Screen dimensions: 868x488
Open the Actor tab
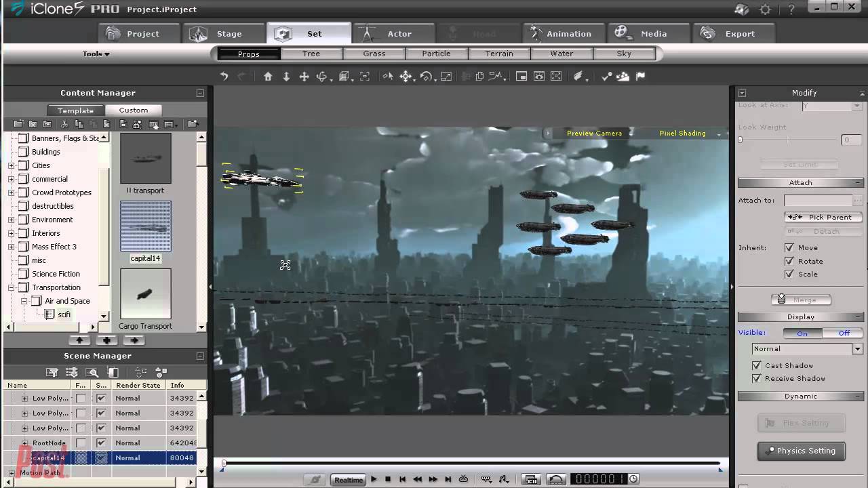point(395,34)
